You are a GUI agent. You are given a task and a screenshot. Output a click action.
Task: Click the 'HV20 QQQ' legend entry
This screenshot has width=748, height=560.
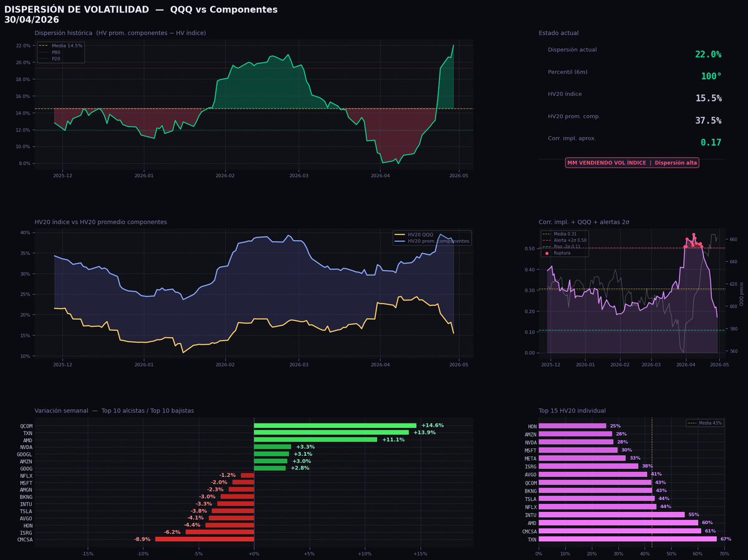415,235
